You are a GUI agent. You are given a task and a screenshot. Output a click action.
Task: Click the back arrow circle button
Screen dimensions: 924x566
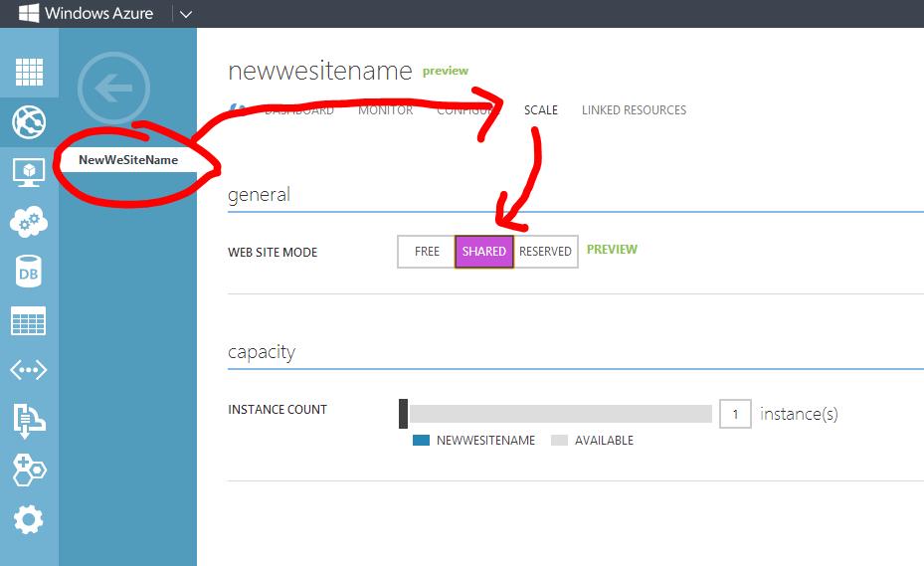[x=113, y=88]
